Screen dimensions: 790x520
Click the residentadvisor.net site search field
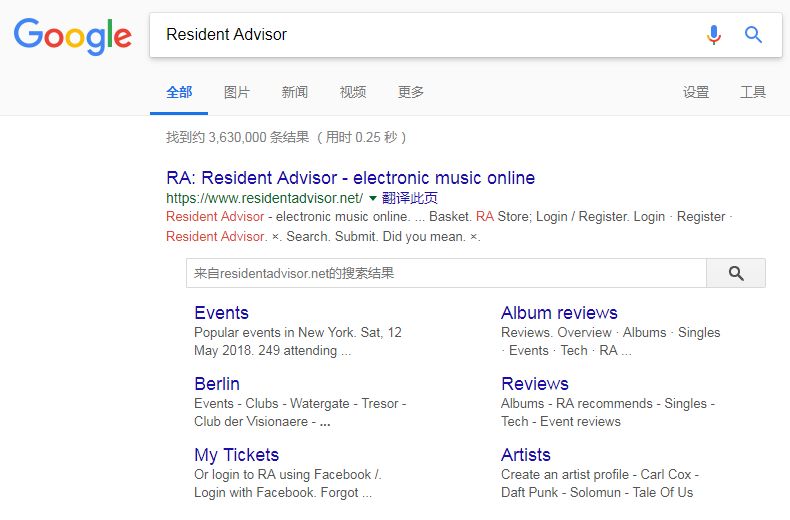coord(445,273)
